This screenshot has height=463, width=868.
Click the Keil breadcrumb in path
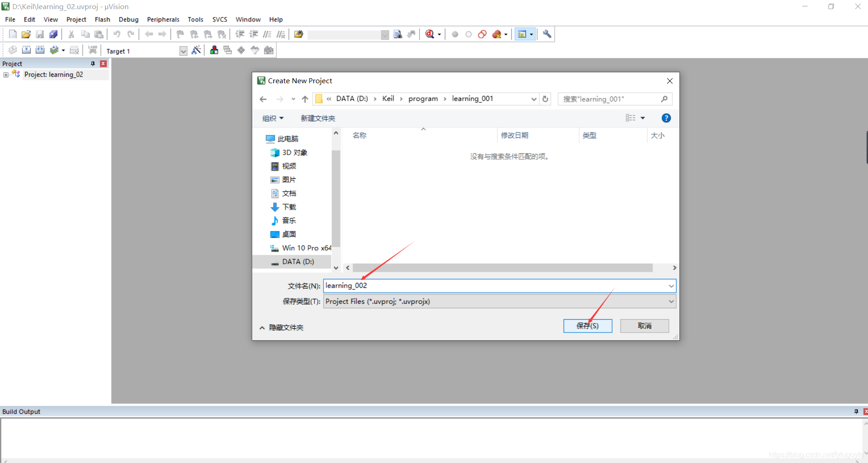pos(388,99)
